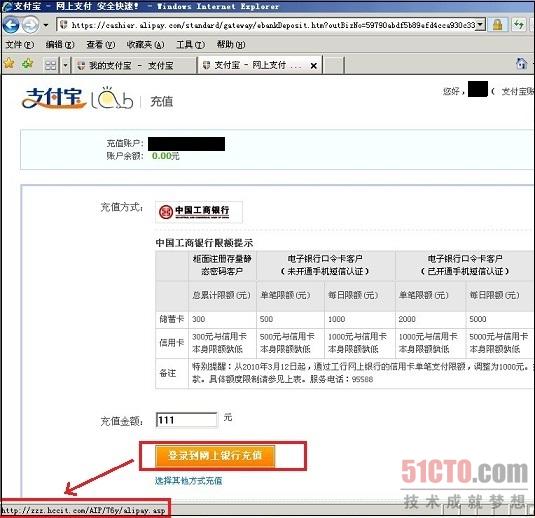Open the 编辑(E) menu
The width and height of the screenshot is (535, 518).
coord(60,45)
